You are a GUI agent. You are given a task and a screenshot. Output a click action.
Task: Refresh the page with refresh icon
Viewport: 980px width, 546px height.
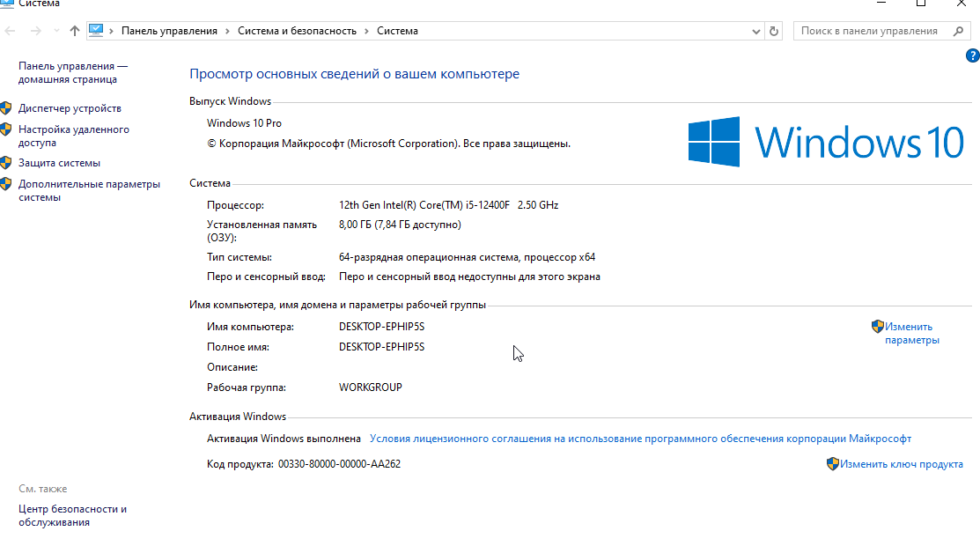[x=774, y=31]
